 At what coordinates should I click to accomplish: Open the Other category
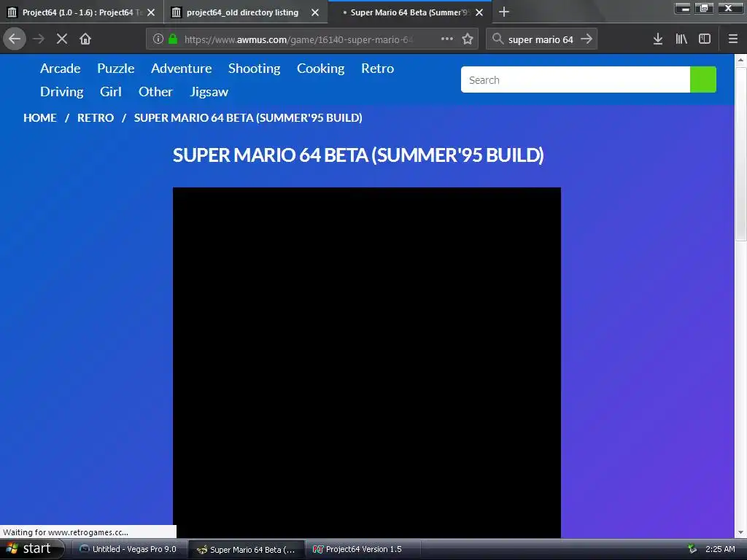155,91
